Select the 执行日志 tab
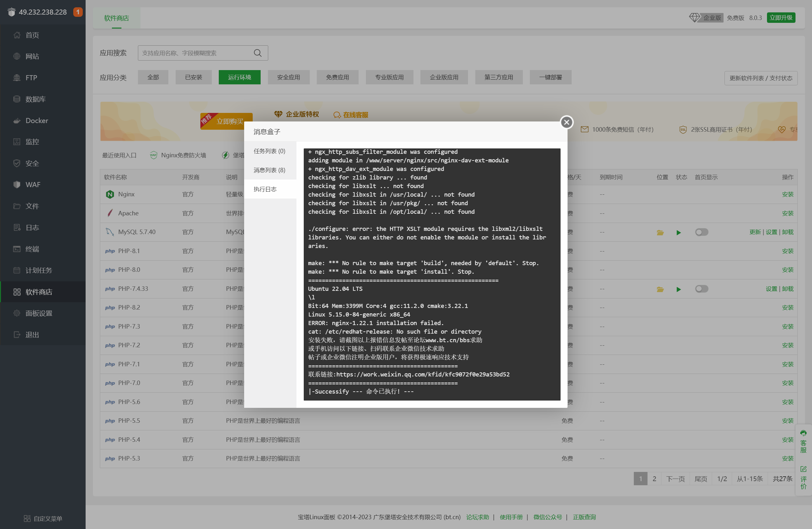 [x=270, y=189]
